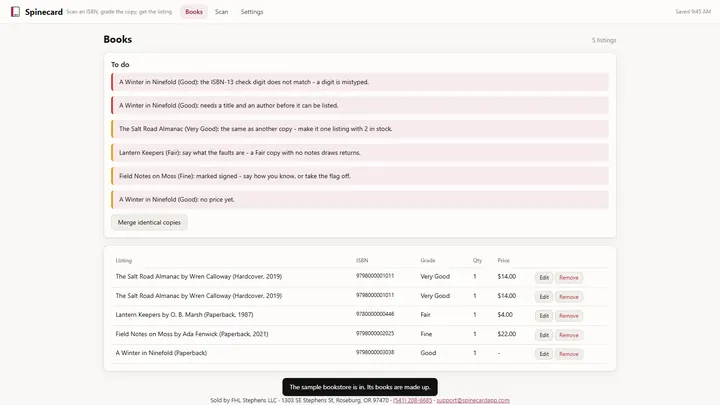Click the Listing column header
The height and width of the screenshot is (405, 720).
click(124, 260)
